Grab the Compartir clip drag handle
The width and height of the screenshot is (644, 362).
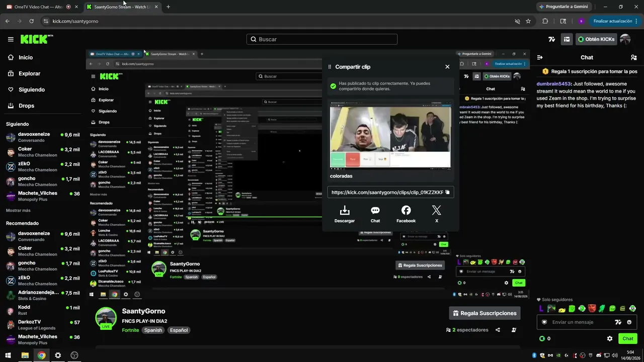(x=330, y=67)
